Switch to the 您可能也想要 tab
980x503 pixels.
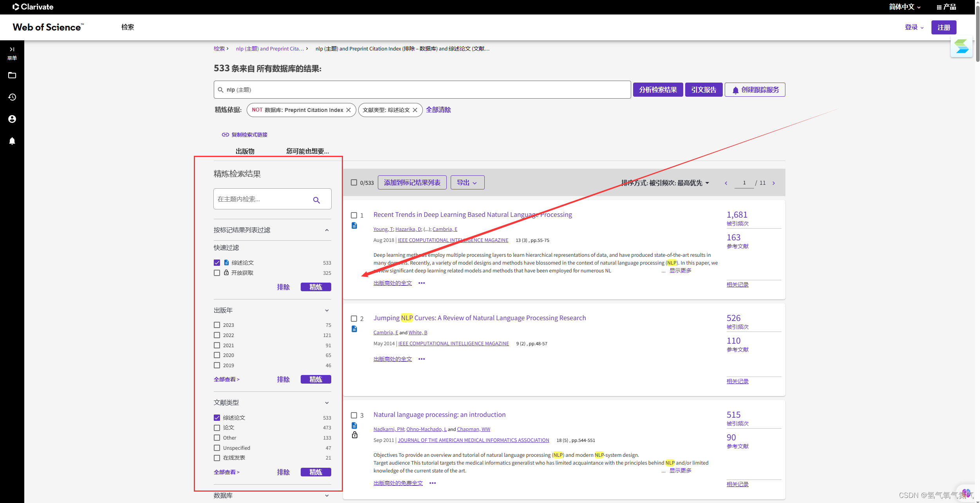click(x=307, y=151)
